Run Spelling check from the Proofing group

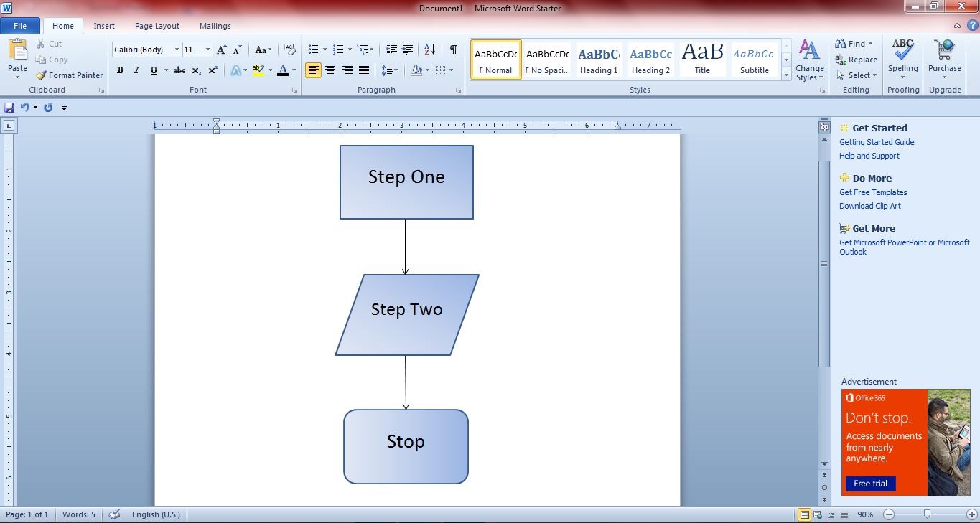902,57
